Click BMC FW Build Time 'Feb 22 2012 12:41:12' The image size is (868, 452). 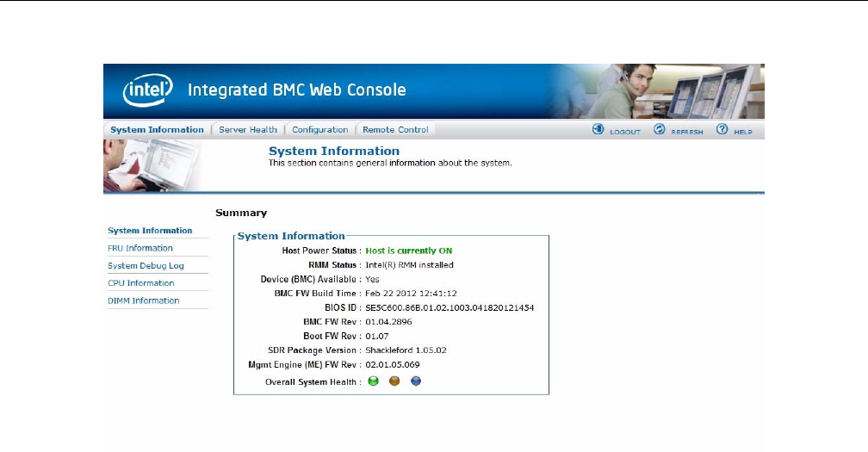coord(411,294)
